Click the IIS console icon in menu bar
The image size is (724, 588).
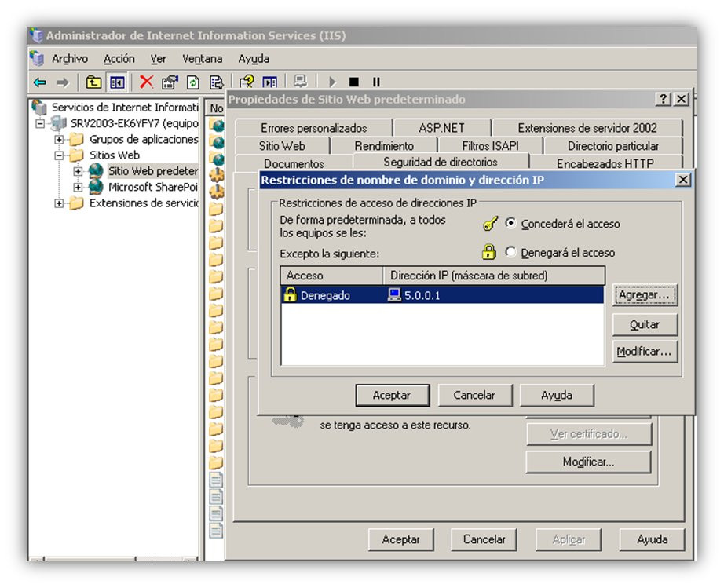pyautogui.click(x=37, y=58)
